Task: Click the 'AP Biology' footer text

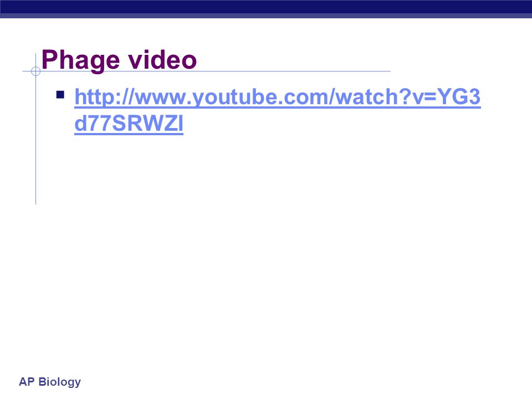Action: [50, 382]
